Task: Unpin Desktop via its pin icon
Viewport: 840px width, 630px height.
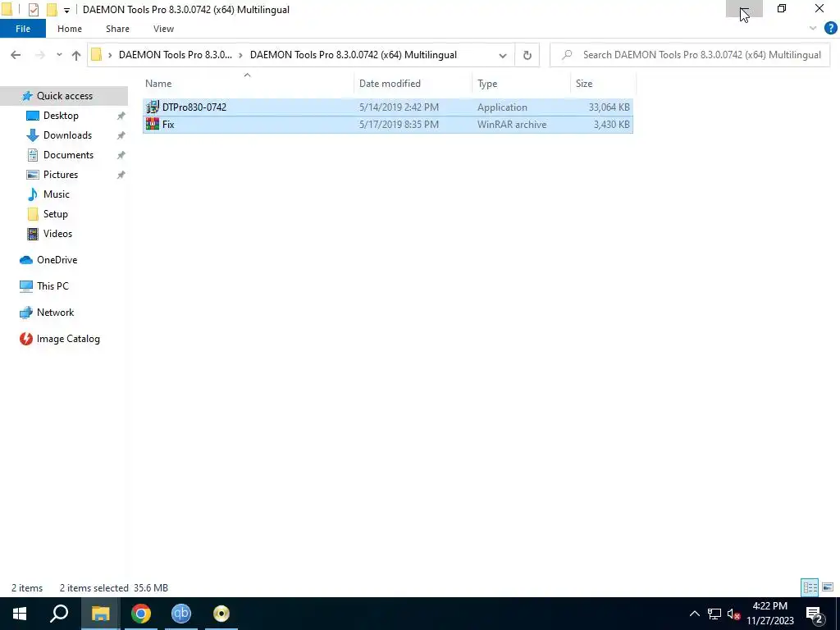Action: click(x=121, y=116)
